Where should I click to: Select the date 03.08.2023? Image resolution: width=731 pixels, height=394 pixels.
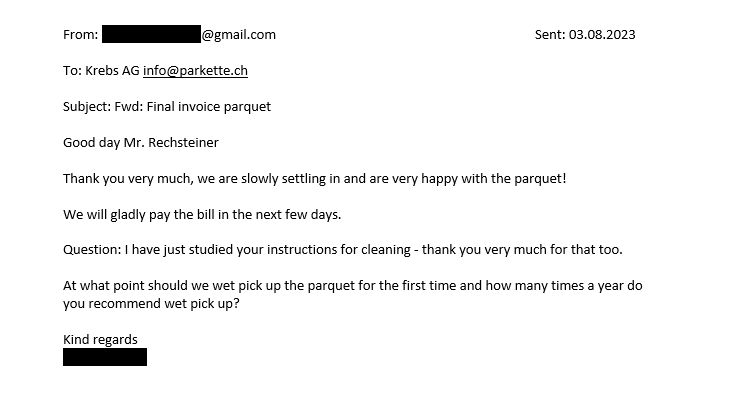(602, 35)
